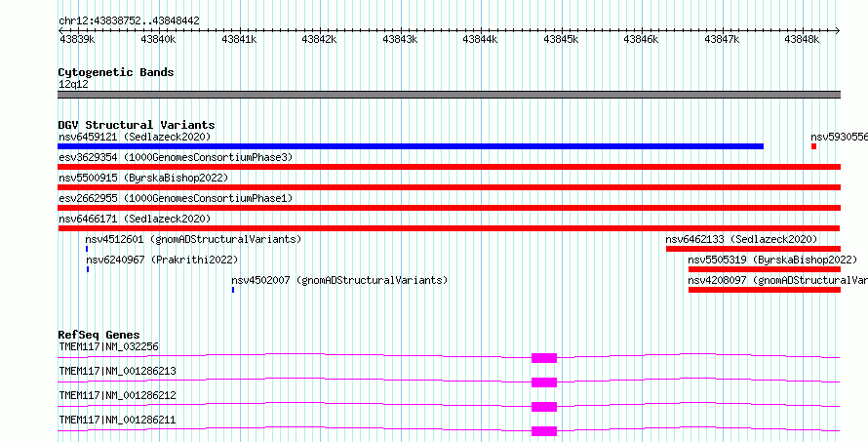Open the nsv5930556 label text

pos(839,137)
